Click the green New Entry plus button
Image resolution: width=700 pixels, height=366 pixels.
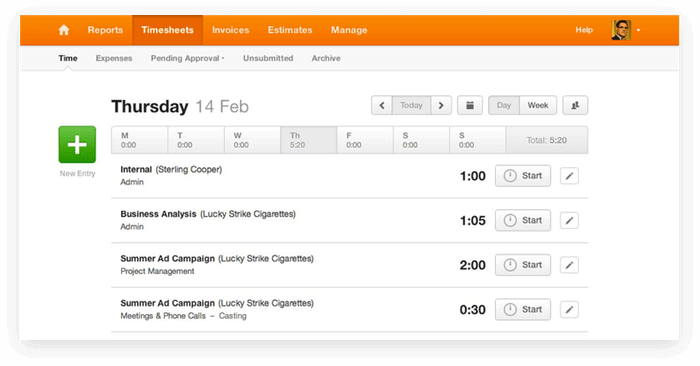coord(77,145)
